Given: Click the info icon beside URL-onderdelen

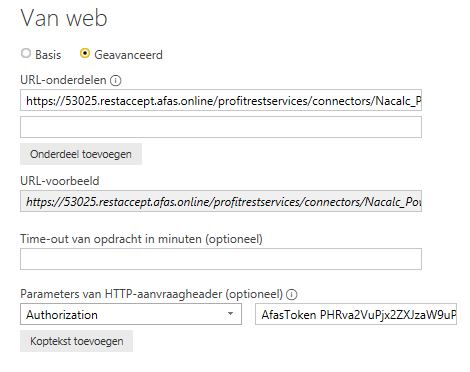Looking at the screenshot, I should (116, 80).
